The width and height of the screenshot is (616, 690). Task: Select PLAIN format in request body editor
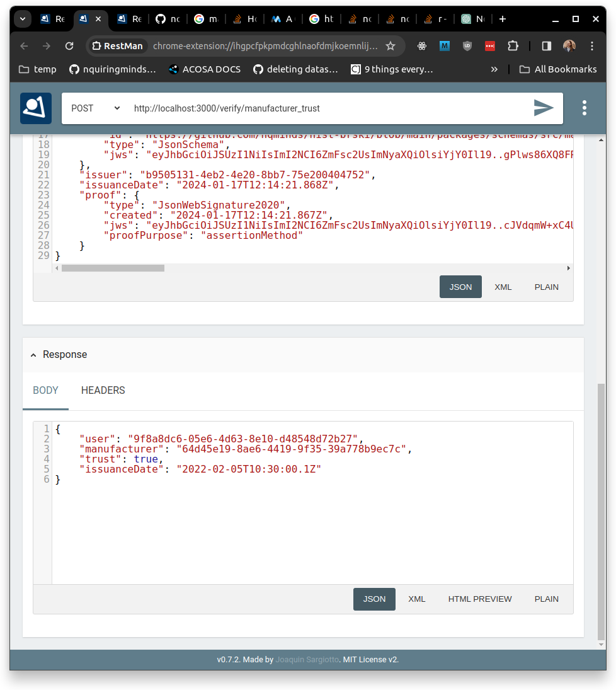pos(547,287)
